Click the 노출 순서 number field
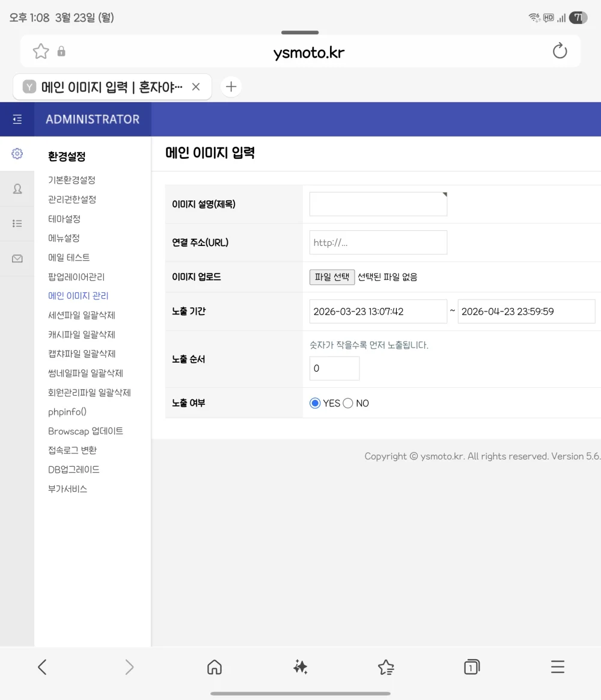Viewport: 601px width, 700px height. click(x=335, y=368)
